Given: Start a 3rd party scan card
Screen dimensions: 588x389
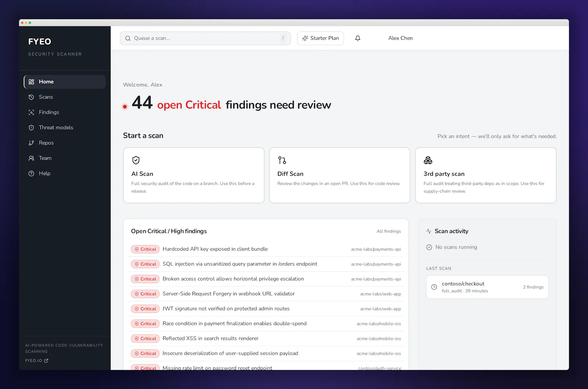Looking at the screenshot, I should (x=486, y=175).
